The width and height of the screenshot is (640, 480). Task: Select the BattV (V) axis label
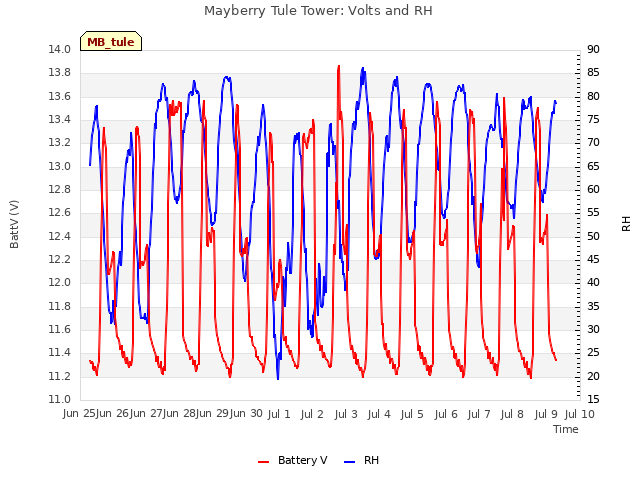14,224
